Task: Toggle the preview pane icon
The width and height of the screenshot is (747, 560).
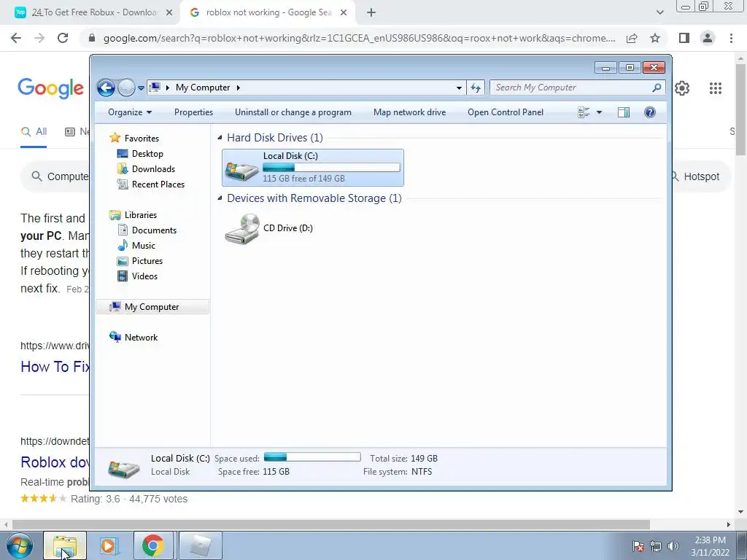Action: pyautogui.click(x=623, y=112)
